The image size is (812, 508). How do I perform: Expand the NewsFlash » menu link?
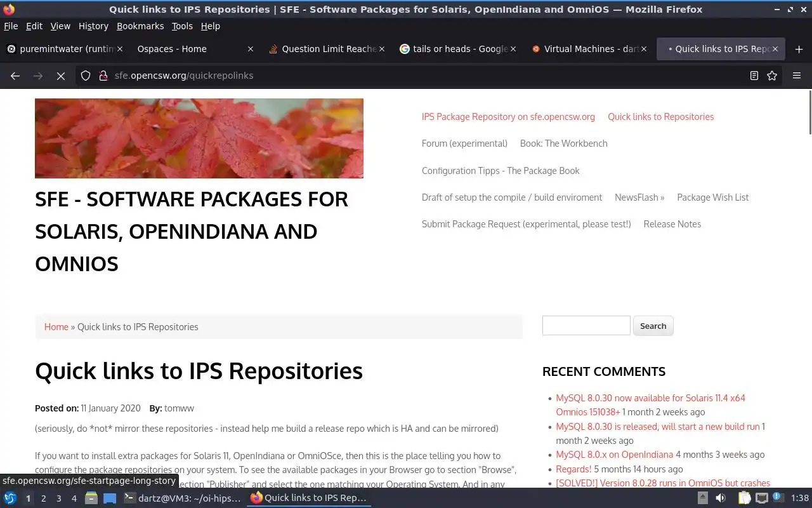639,197
